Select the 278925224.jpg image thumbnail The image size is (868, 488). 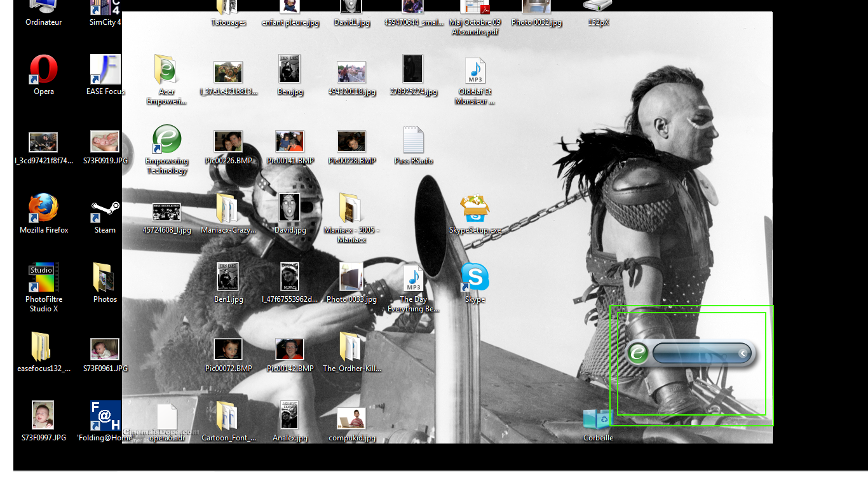coord(413,69)
